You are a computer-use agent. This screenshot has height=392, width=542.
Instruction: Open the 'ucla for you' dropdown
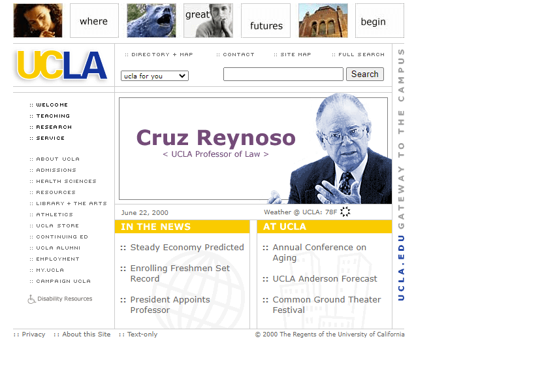tap(155, 76)
